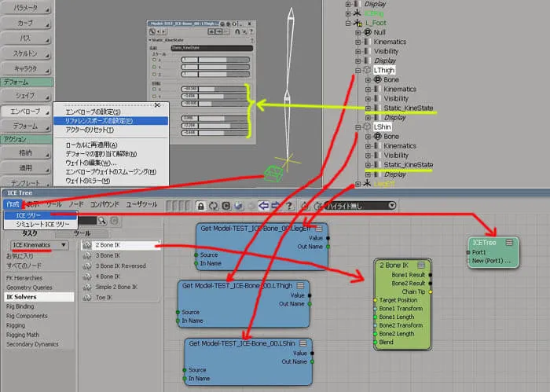This screenshot has height=392, width=550.
Task: Click the エンベロープ button
Action: [26, 112]
